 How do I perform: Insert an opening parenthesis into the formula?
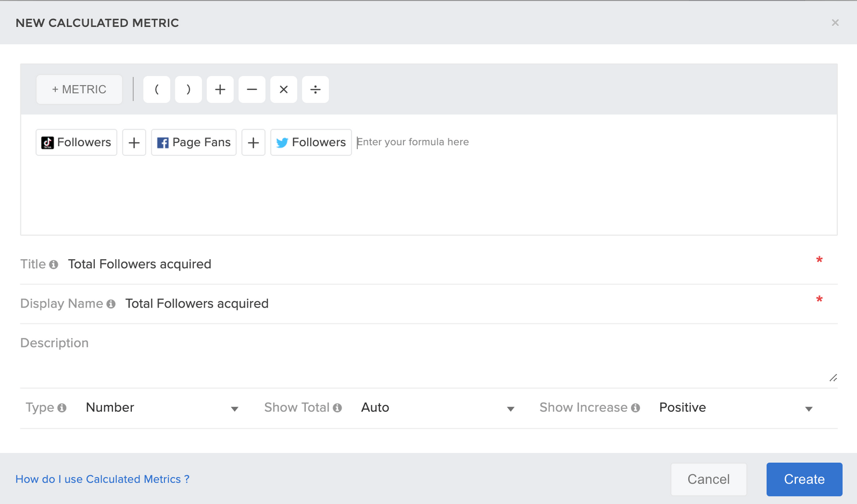tap(156, 89)
